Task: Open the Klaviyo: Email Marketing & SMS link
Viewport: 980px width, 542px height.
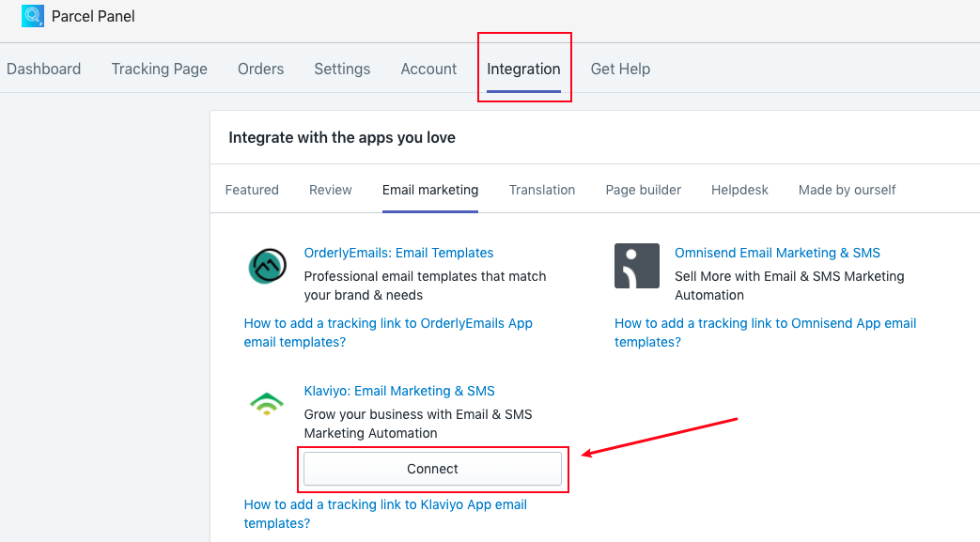Action: click(x=399, y=391)
